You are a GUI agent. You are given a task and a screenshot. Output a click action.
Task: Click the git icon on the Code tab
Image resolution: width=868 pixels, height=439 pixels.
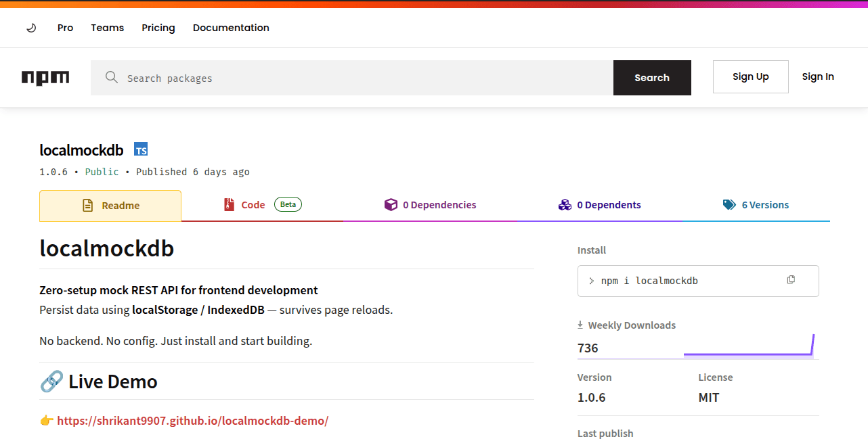tap(229, 204)
